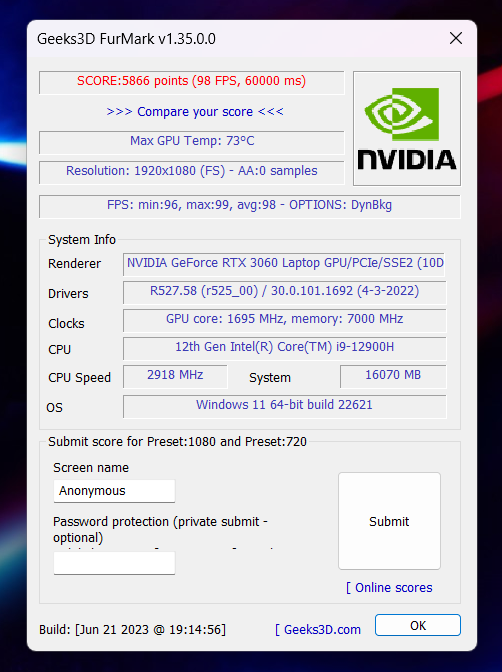Viewport: 502px width, 672px height.
Task: Click the CPU value i9-12900H
Action: 285,348
